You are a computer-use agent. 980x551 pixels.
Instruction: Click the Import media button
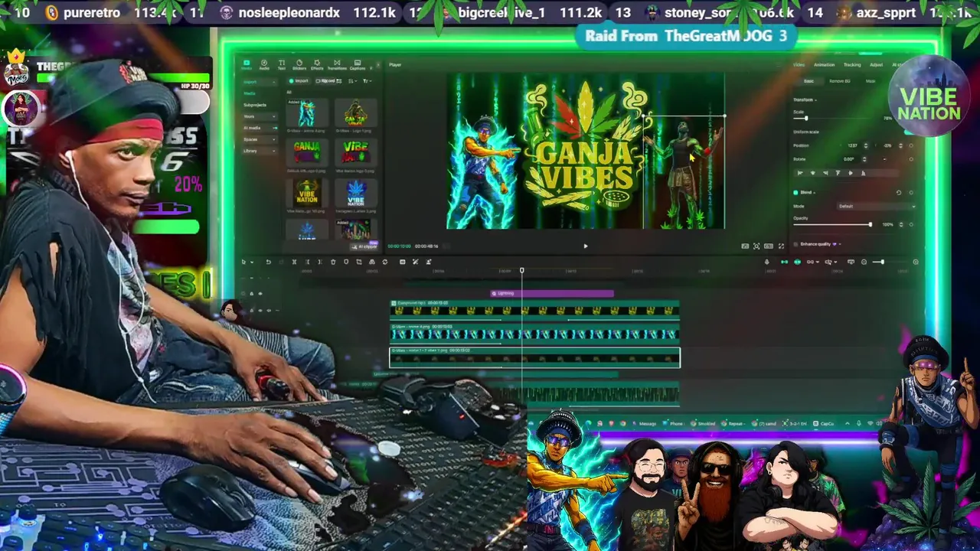tap(298, 81)
